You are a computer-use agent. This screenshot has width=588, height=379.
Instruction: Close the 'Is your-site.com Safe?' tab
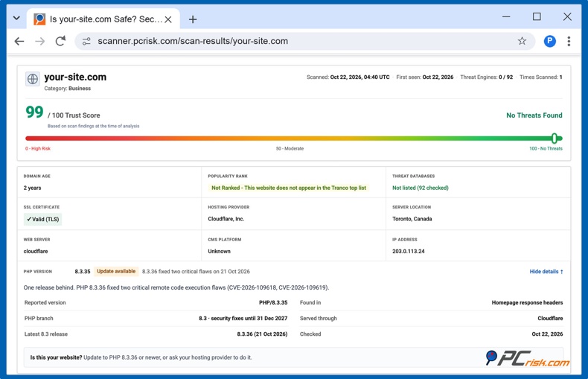(x=168, y=19)
